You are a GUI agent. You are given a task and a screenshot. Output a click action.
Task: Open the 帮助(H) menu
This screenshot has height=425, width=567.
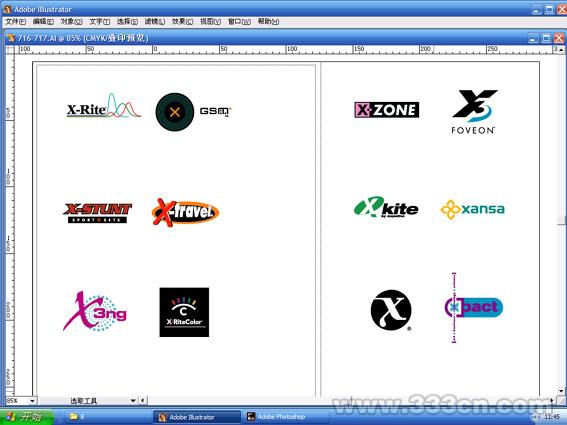[x=268, y=22]
